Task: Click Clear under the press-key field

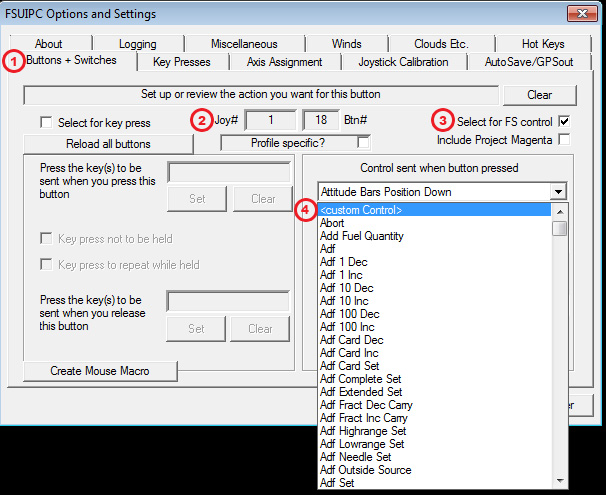Action: [263, 199]
